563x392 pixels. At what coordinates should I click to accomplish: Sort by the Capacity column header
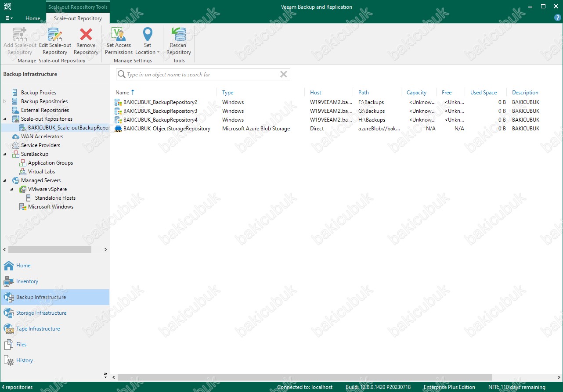pos(416,93)
